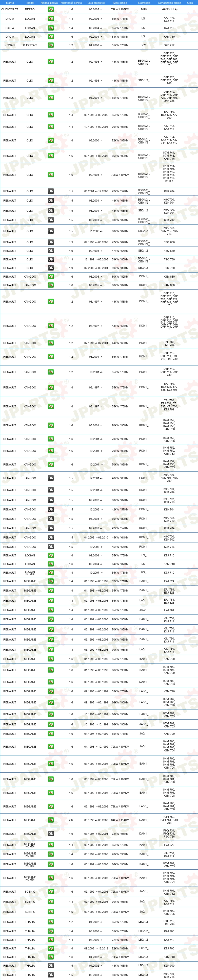Click the F3R 750, F3R 751 engine code cell

(169, 820)
